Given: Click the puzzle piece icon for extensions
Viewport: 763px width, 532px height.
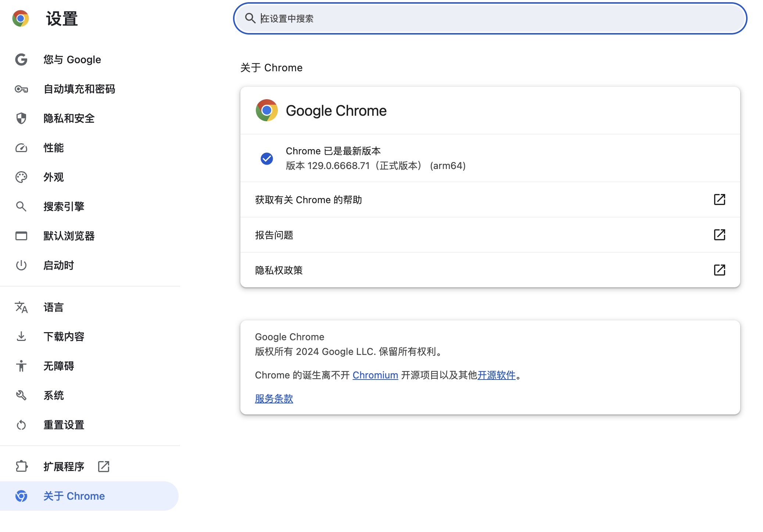Looking at the screenshot, I should point(21,466).
